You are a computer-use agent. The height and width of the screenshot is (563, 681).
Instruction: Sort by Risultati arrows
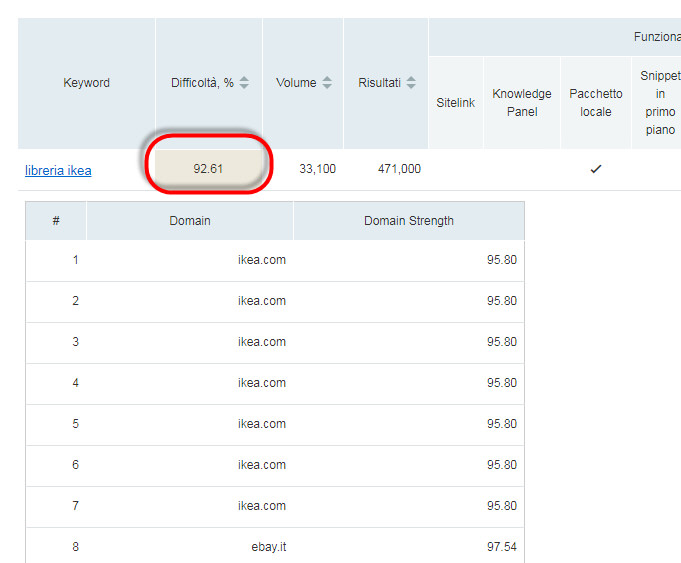point(411,83)
